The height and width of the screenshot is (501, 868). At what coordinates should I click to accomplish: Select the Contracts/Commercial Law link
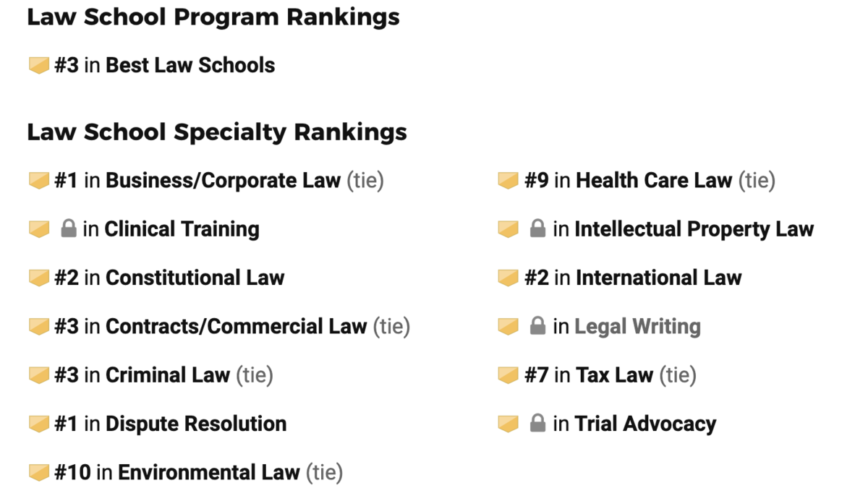click(x=236, y=327)
